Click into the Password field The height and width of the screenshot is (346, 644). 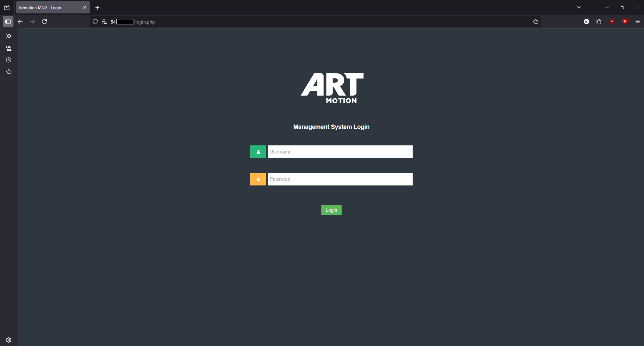tap(340, 179)
